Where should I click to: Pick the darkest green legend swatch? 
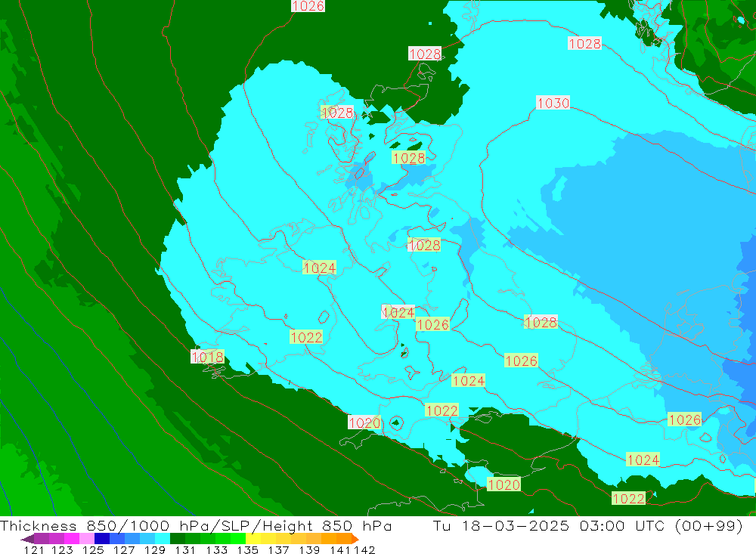click(178, 538)
